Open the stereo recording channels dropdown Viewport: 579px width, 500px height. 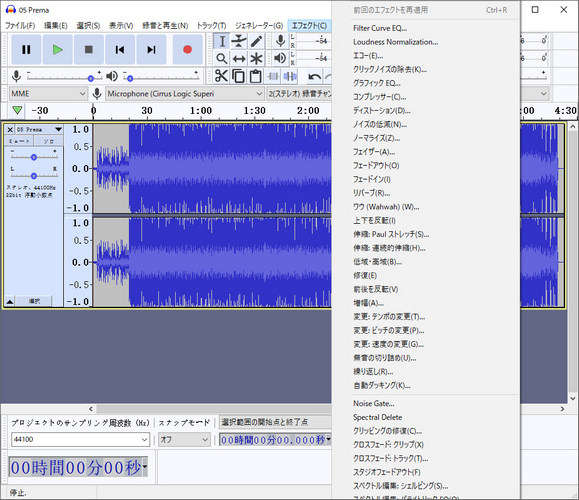point(299,93)
